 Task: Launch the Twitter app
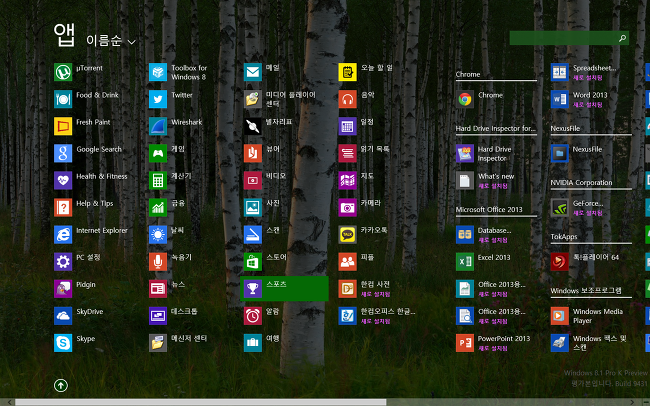click(158, 99)
